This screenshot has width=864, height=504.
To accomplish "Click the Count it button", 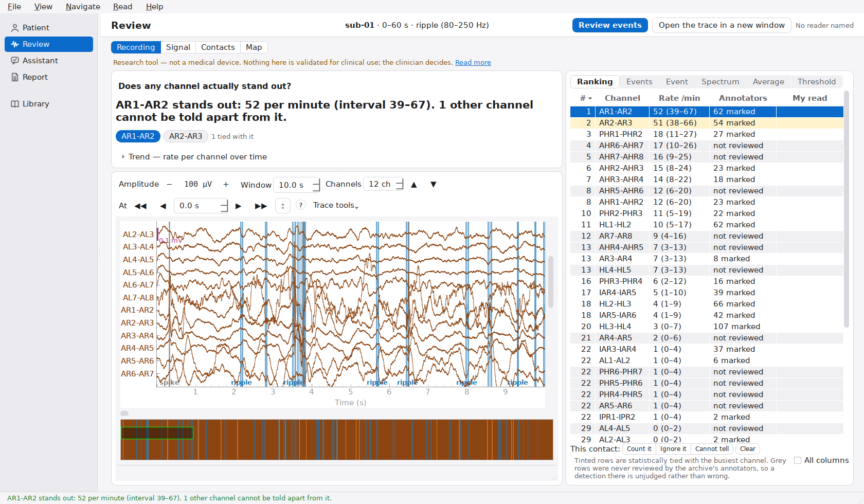I will (x=639, y=449).
